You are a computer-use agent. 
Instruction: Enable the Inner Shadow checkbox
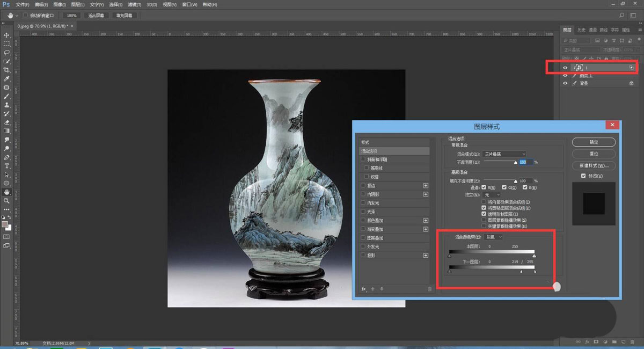pyautogui.click(x=363, y=194)
